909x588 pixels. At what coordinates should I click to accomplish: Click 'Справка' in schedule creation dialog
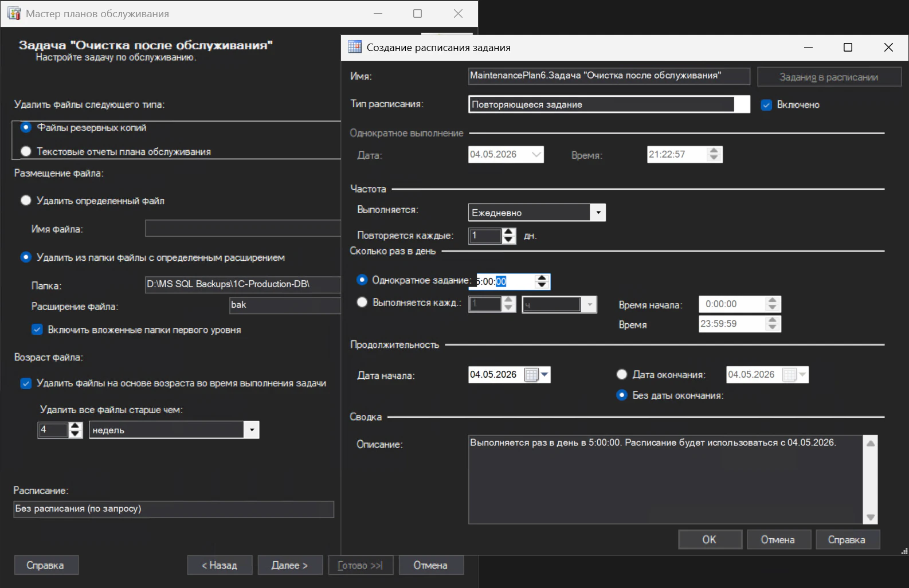pyautogui.click(x=847, y=540)
